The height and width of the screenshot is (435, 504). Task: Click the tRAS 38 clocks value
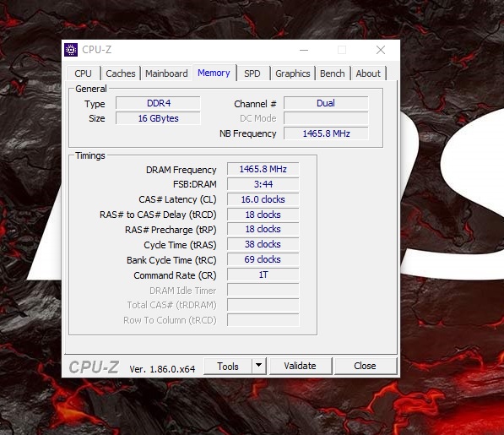(263, 244)
